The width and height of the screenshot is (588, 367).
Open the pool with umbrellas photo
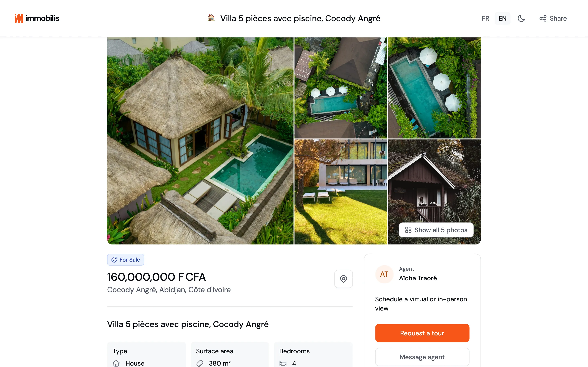tap(434, 88)
